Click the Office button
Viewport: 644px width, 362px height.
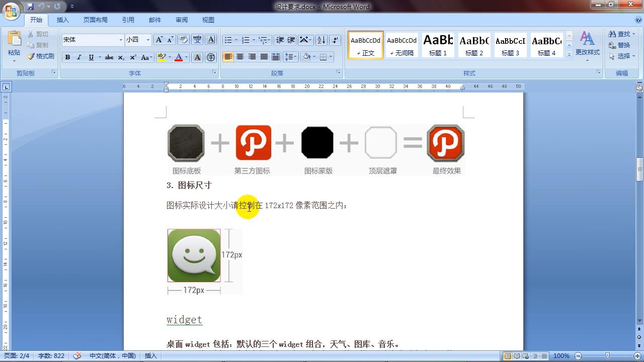point(11,10)
